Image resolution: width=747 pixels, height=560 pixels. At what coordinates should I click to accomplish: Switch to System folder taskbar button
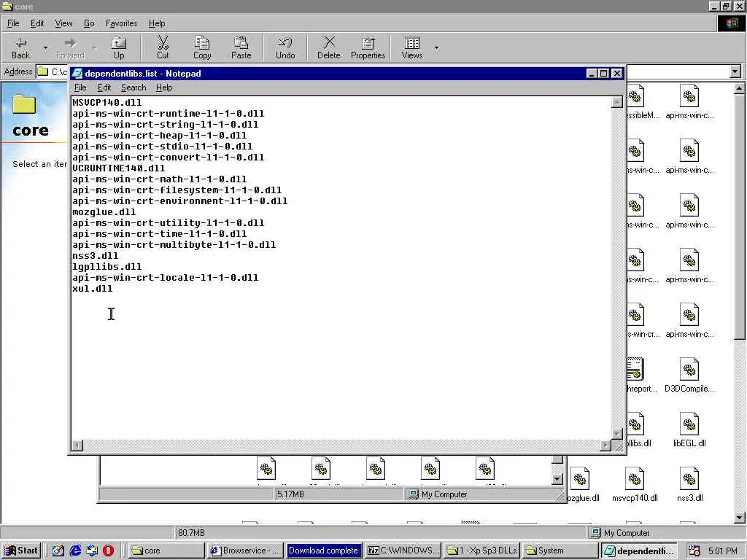[560, 551]
